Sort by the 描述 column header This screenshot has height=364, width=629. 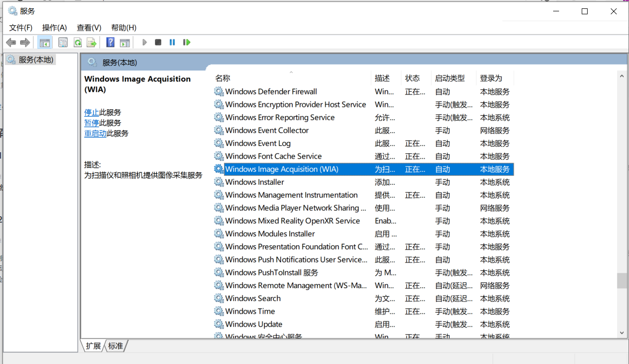pos(386,78)
